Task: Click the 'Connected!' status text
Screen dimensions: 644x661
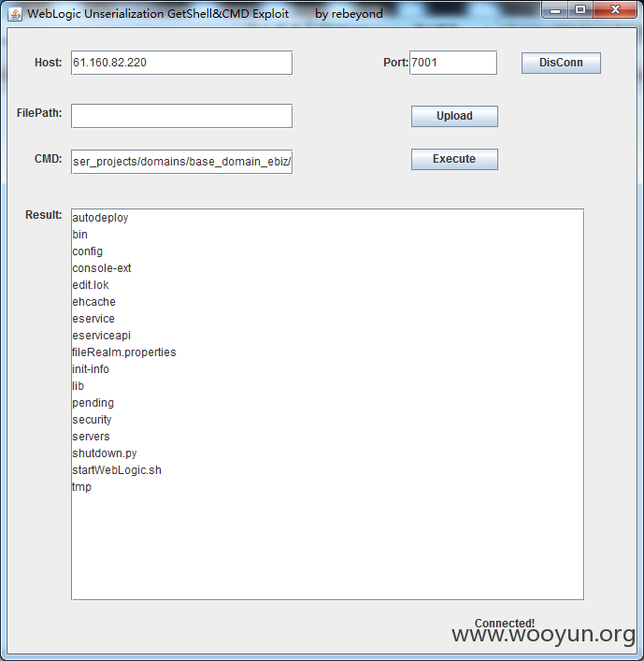Action: (x=505, y=623)
